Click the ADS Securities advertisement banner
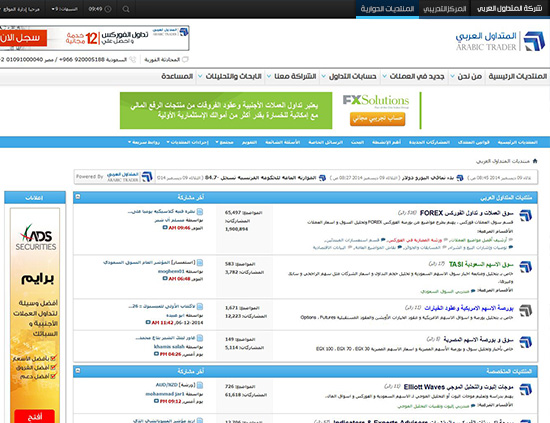 [x=35, y=315]
